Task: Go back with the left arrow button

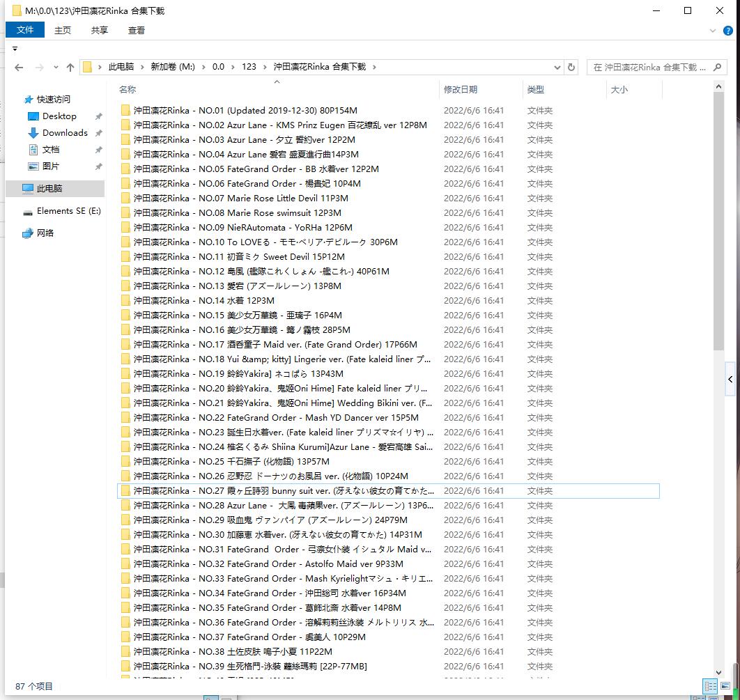Action: pyautogui.click(x=19, y=68)
